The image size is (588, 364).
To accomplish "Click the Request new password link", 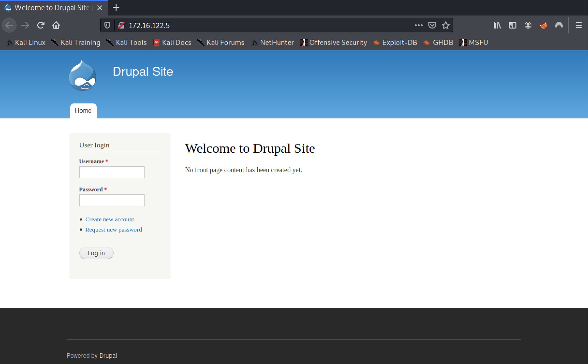I will (113, 229).
